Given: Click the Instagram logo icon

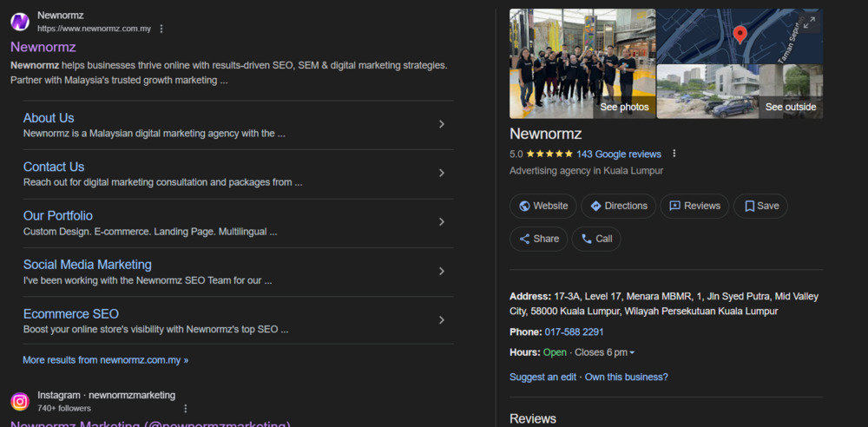Looking at the screenshot, I should point(20,401).
